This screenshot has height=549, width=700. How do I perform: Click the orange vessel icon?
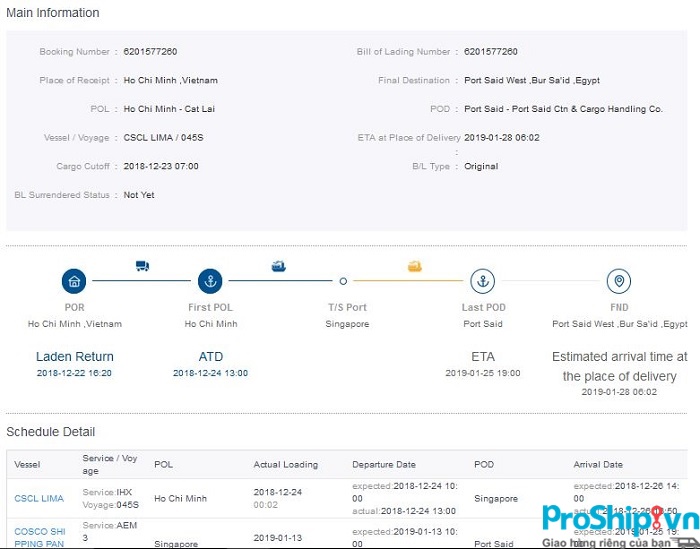pyautogui.click(x=415, y=266)
